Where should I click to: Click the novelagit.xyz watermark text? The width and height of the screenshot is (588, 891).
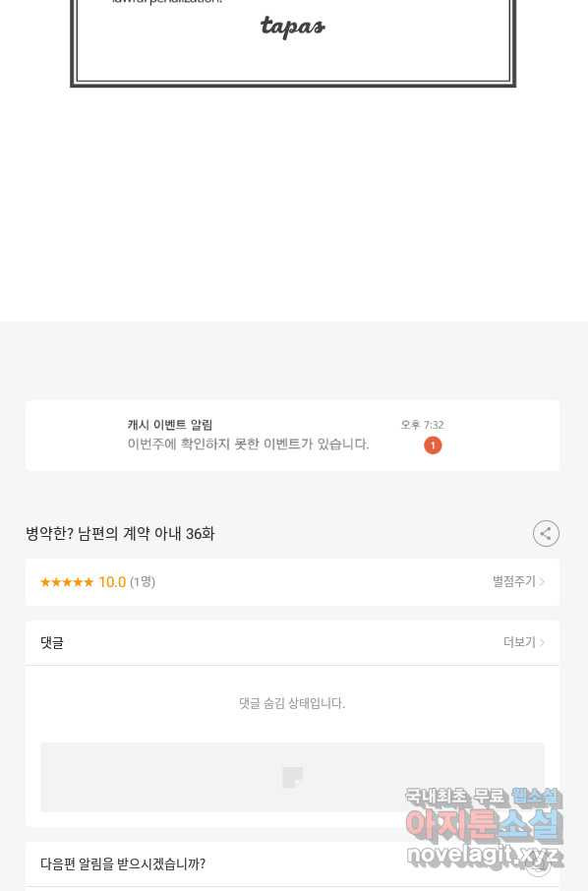coord(485,855)
